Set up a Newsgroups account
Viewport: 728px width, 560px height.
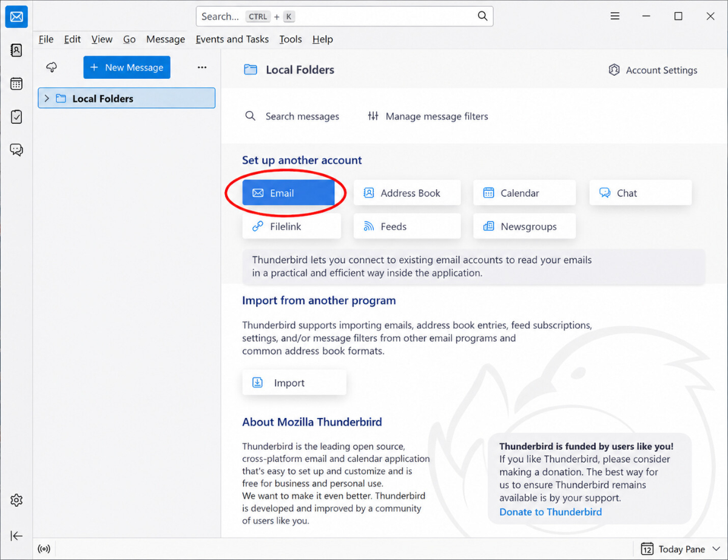525,226
